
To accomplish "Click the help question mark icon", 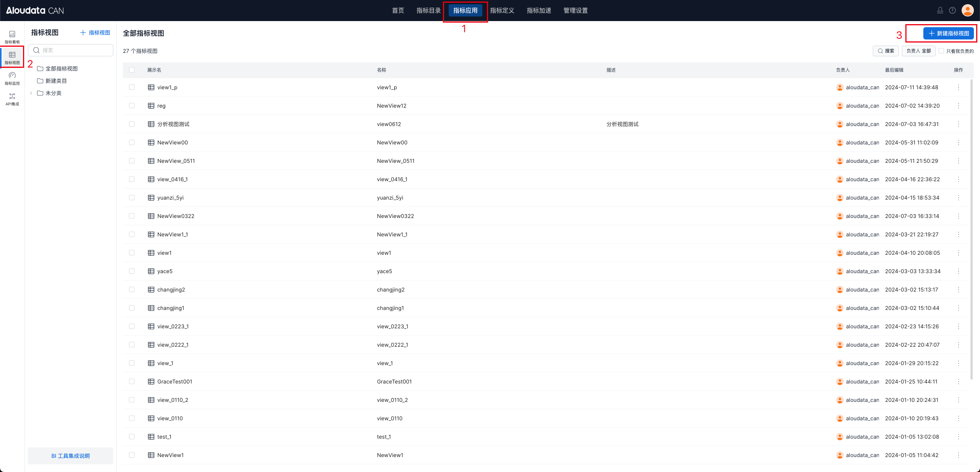I will pos(952,10).
